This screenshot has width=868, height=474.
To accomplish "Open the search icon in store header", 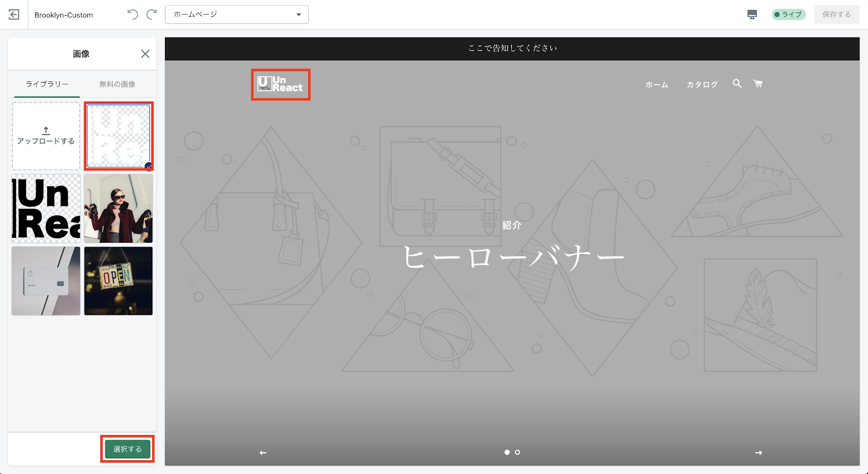I will pos(737,84).
